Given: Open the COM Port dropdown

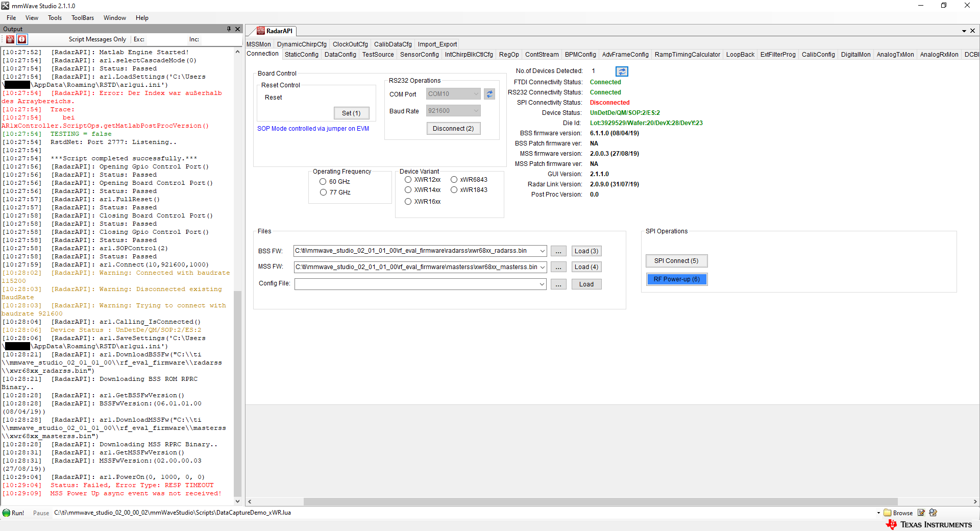Looking at the screenshot, I should pos(476,94).
